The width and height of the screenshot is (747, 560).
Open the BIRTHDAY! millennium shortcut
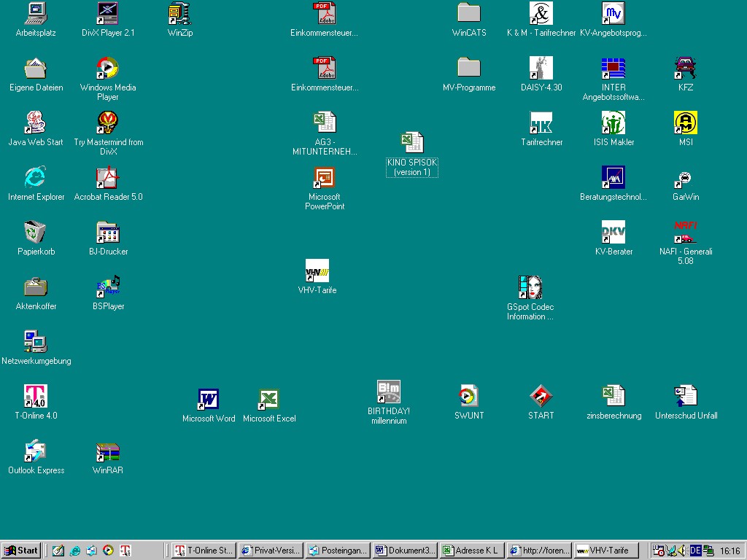click(388, 392)
